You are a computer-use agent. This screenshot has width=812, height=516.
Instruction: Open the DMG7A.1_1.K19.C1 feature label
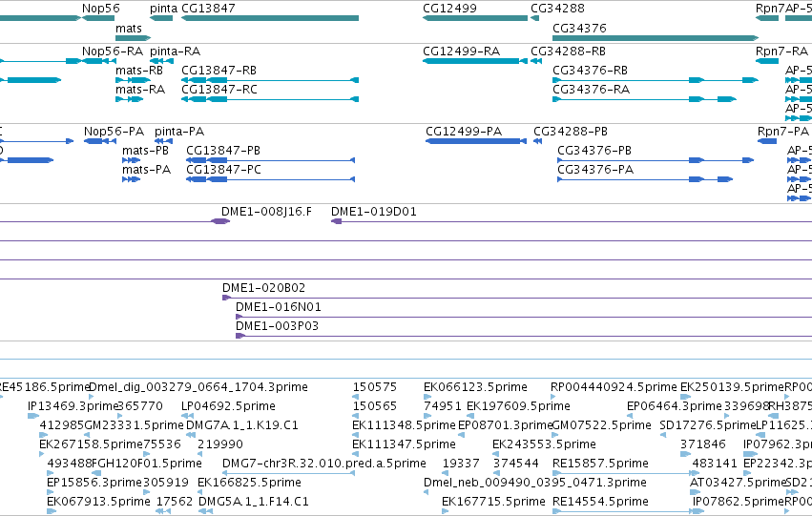click(241, 425)
